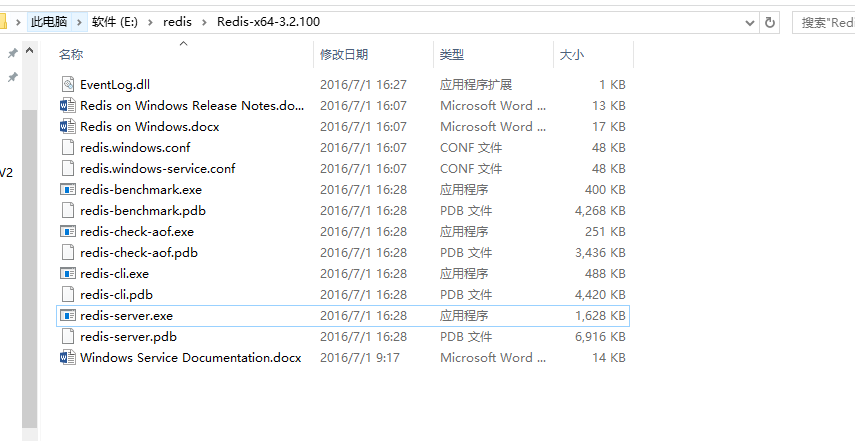Click the 6,916 KB size of redis-server.pdb
This screenshot has width=855, height=441.
coord(600,336)
